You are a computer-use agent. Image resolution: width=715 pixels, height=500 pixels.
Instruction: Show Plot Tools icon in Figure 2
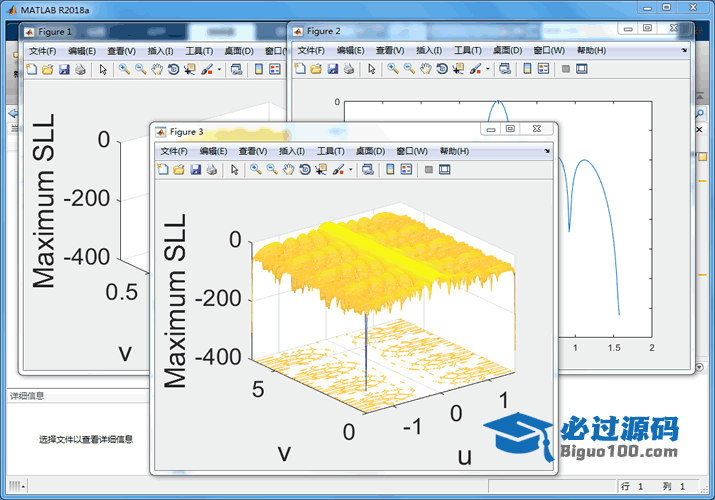tap(582, 69)
